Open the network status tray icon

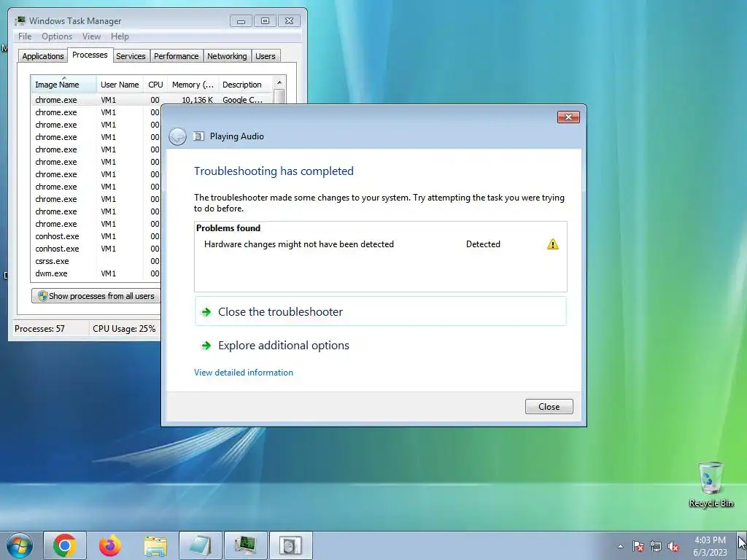pyautogui.click(x=656, y=546)
